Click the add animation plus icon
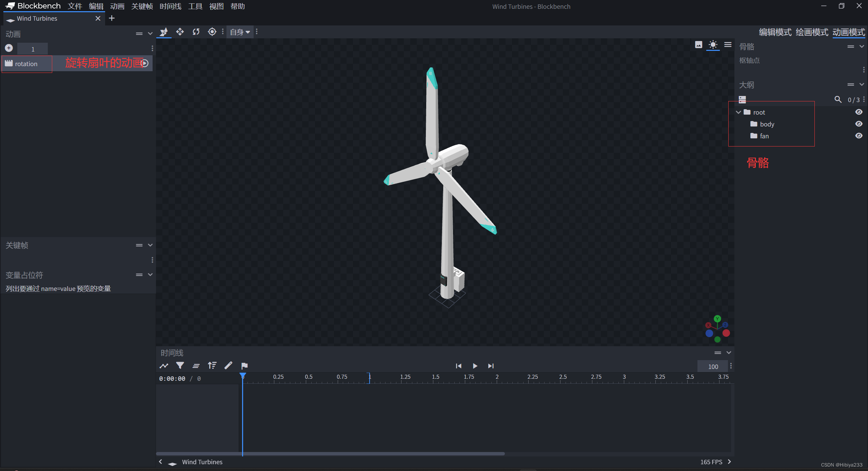868x471 pixels. pyautogui.click(x=9, y=48)
